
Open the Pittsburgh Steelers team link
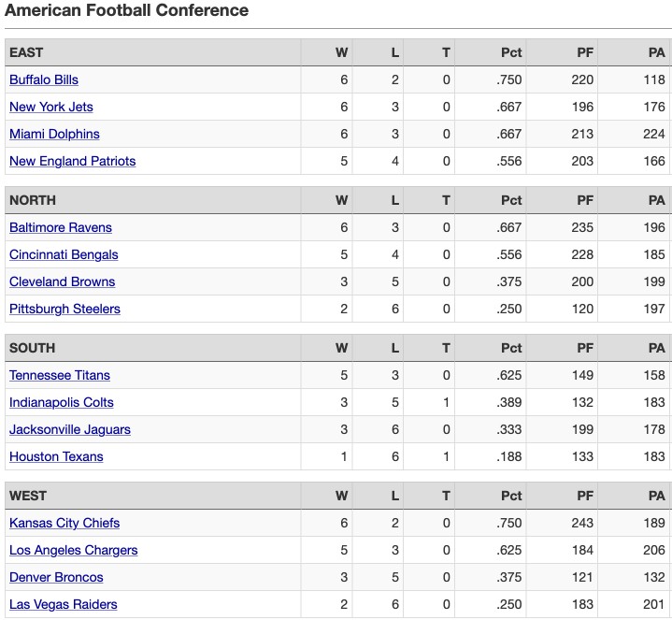click(64, 309)
